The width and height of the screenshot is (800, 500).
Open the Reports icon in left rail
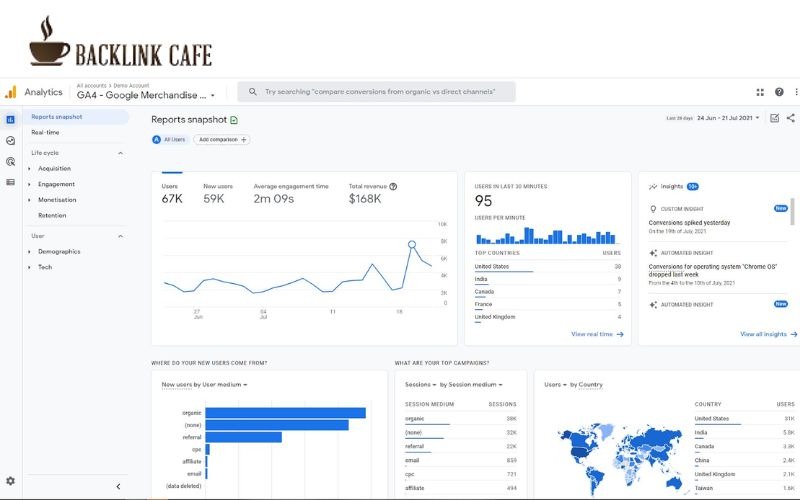coord(10,119)
